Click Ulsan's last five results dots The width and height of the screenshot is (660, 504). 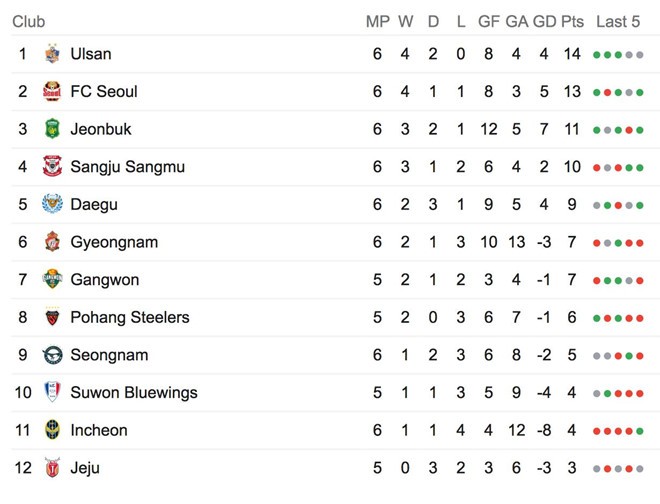(x=617, y=55)
